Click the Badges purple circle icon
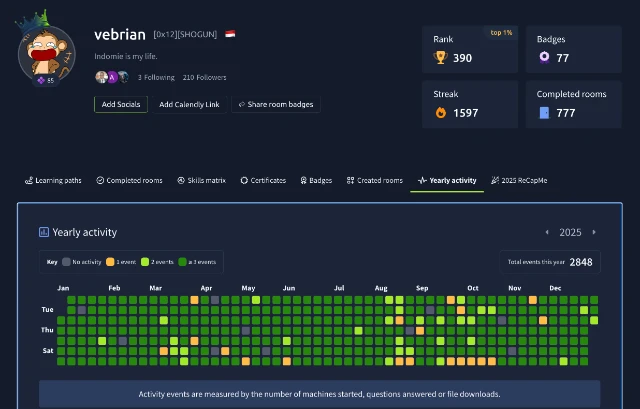The width and height of the screenshot is (640, 409). click(543, 58)
